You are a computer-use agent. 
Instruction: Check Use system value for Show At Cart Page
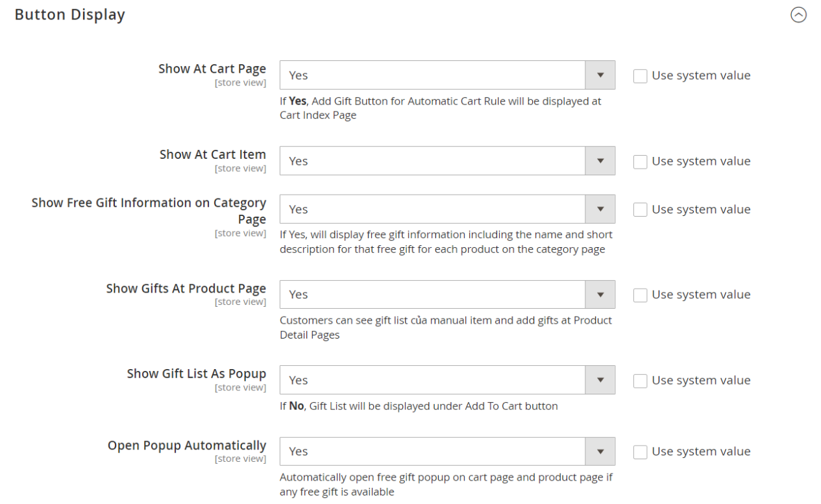coord(640,76)
